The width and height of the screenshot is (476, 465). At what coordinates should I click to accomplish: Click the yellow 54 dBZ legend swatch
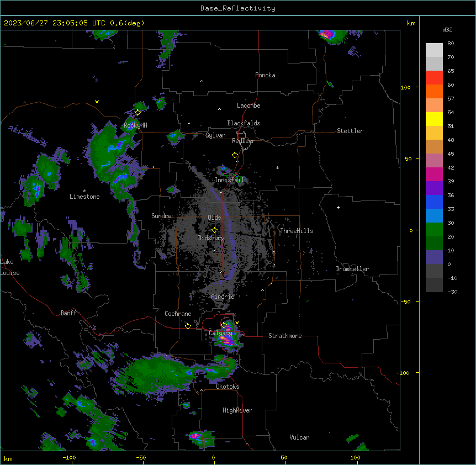[x=434, y=119]
